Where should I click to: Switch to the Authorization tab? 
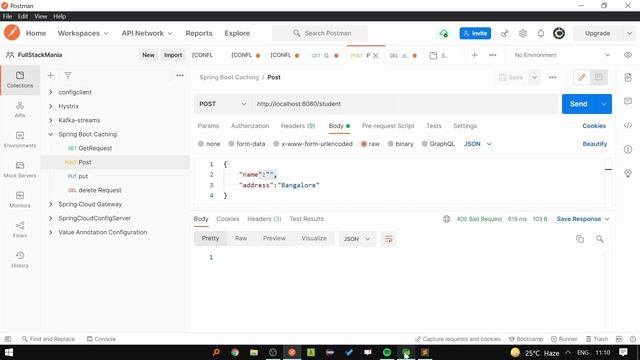coord(250,126)
